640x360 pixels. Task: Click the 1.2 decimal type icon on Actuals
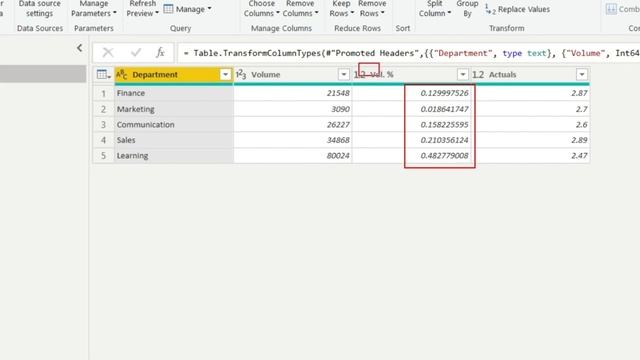pyautogui.click(x=478, y=75)
